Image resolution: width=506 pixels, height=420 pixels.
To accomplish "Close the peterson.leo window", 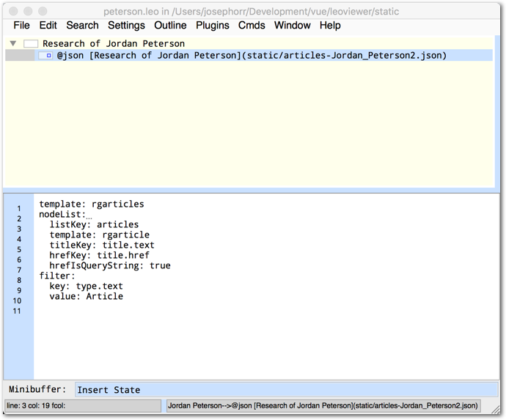I will (x=13, y=12).
